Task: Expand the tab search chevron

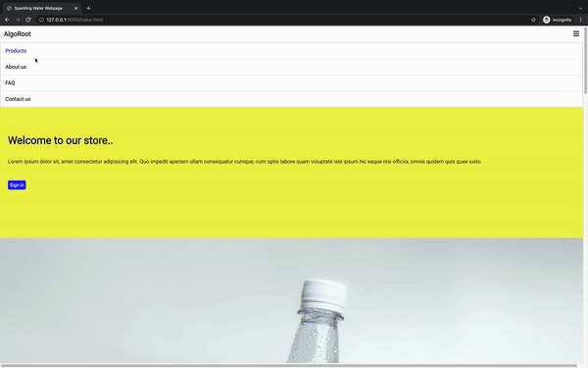Action: (580, 8)
